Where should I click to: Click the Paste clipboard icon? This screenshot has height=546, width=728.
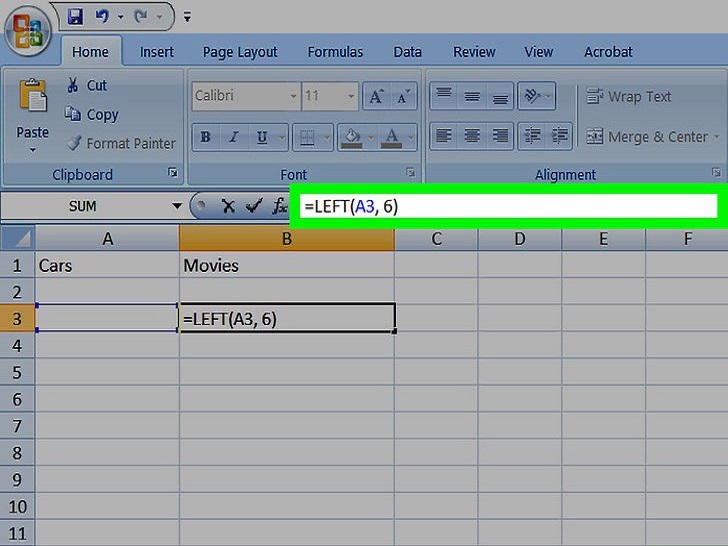(x=33, y=100)
